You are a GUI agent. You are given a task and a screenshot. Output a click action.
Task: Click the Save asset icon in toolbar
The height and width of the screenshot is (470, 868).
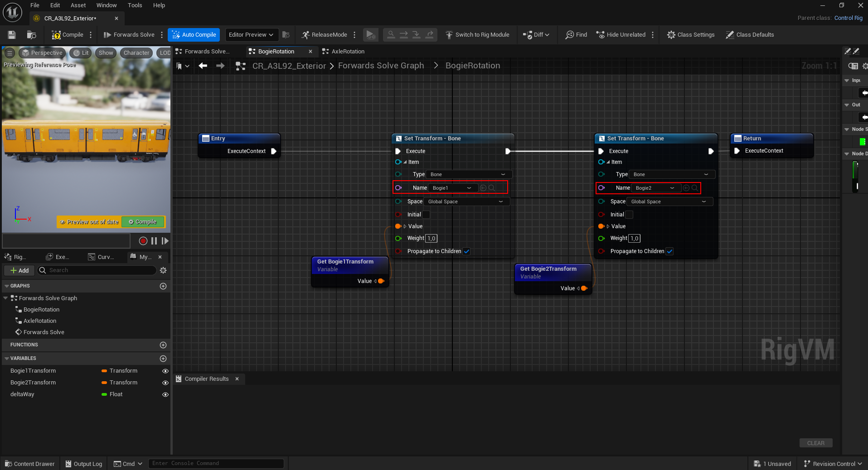[12, 35]
